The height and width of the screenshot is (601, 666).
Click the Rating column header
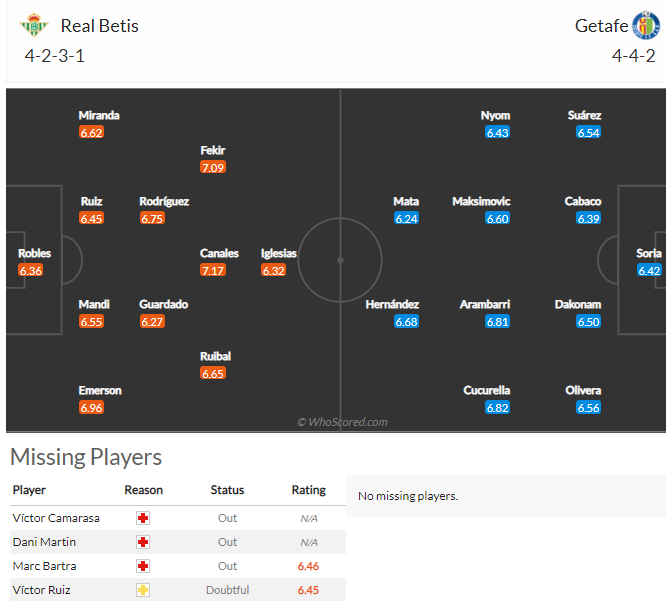coord(309,490)
